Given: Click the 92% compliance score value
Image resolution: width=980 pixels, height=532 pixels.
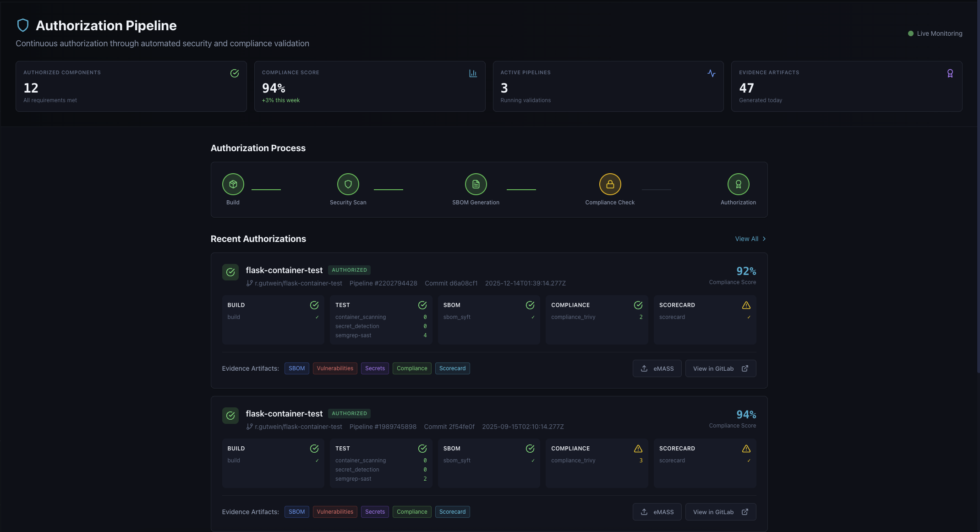Looking at the screenshot, I should point(746,271).
